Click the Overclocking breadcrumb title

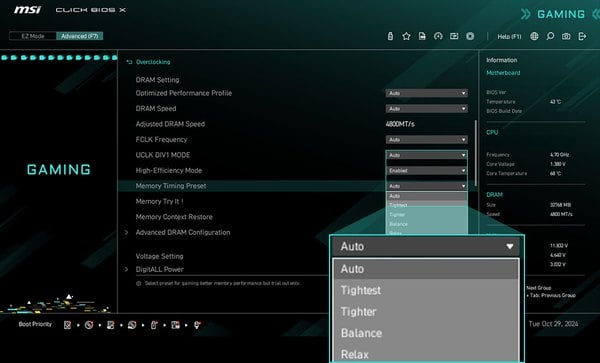click(x=153, y=62)
